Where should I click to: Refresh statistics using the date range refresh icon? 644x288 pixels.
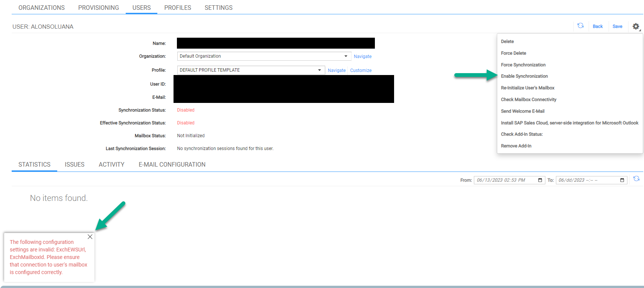click(636, 179)
